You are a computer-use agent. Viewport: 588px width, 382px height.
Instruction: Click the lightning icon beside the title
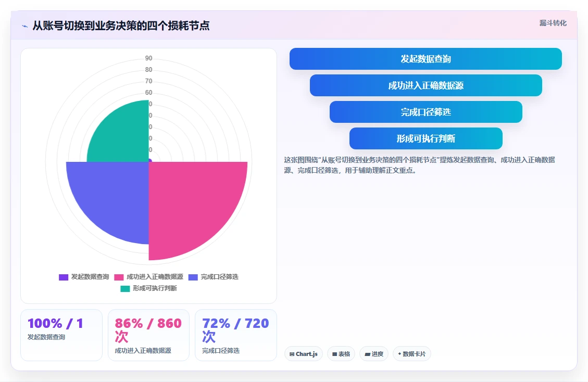(25, 26)
